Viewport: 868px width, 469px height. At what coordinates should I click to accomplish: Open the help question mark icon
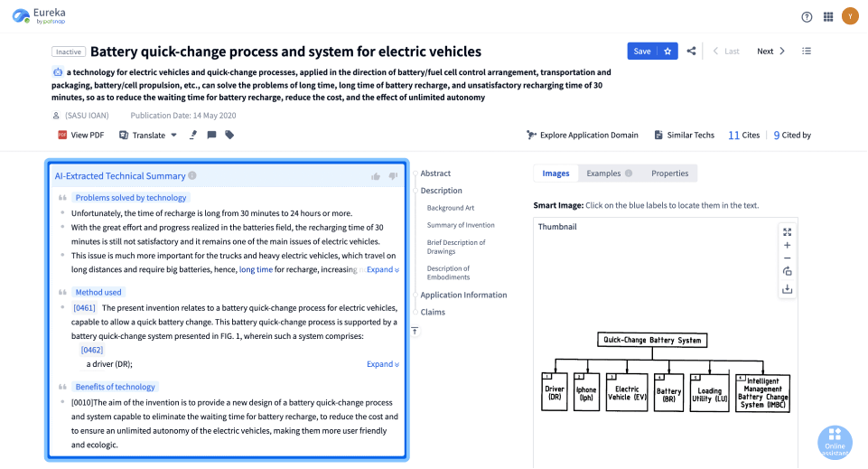pos(807,17)
